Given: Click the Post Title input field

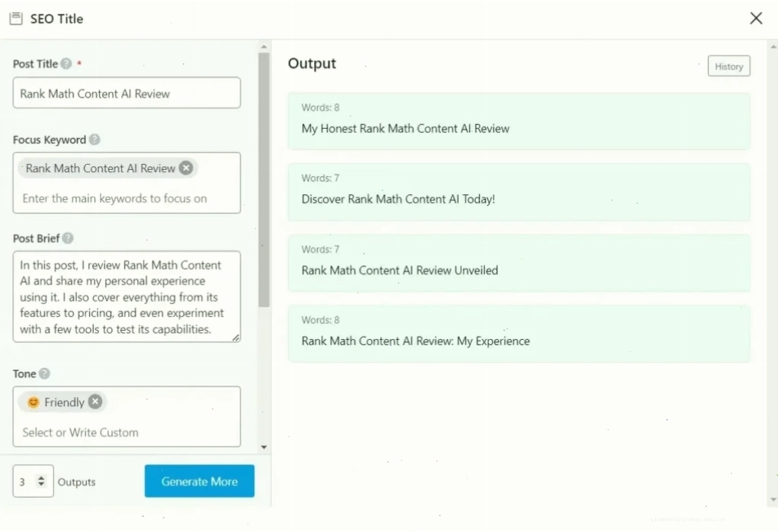Looking at the screenshot, I should pos(126,93).
